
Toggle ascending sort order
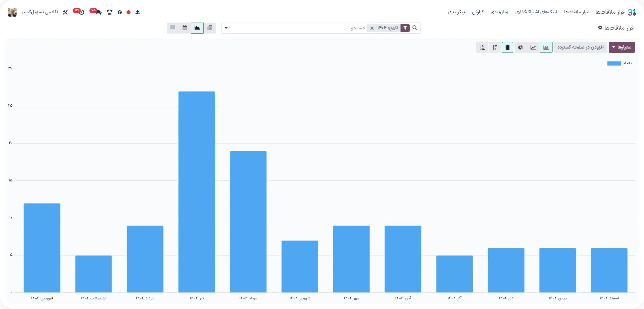(x=482, y=48)
